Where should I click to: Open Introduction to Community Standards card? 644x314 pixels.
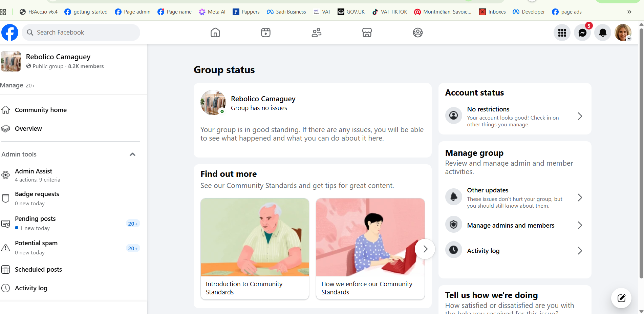pyautogui.click(x=255, y=249)
